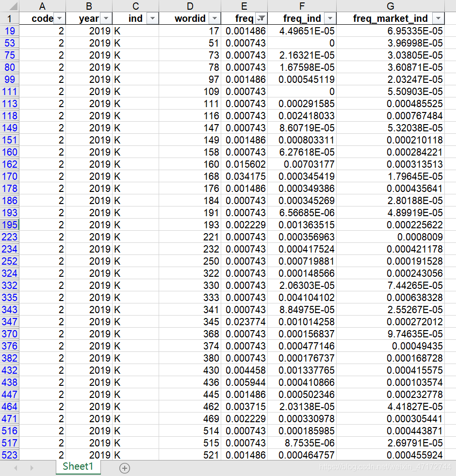
Task: Select row header 19
Action: pos(10,31)
